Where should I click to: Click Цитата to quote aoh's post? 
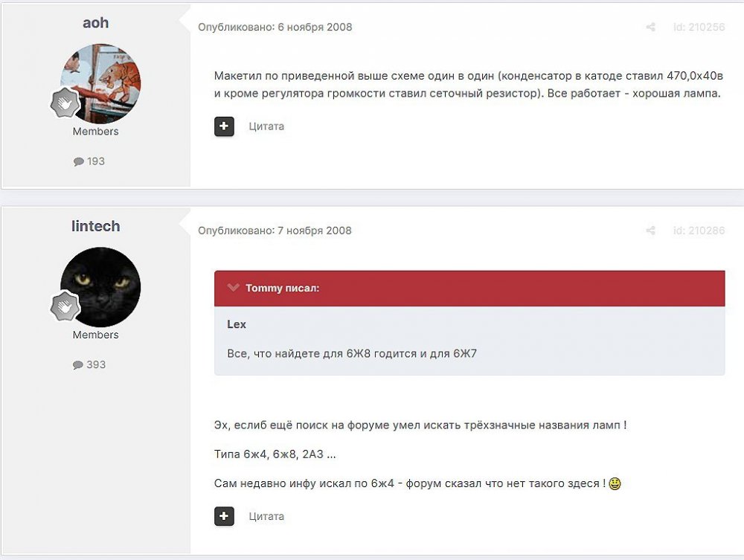pos(266,126)
